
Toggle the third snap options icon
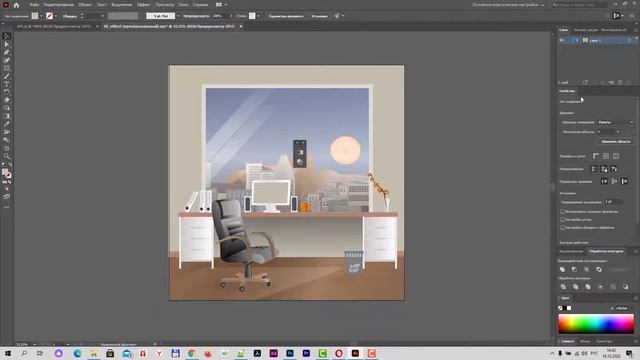click(624, 181)
